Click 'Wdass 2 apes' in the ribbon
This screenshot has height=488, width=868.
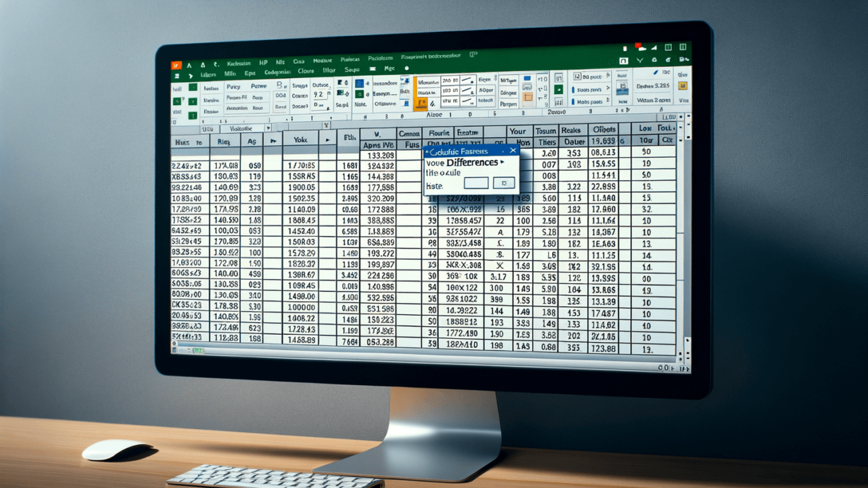[x=654, y=100]
